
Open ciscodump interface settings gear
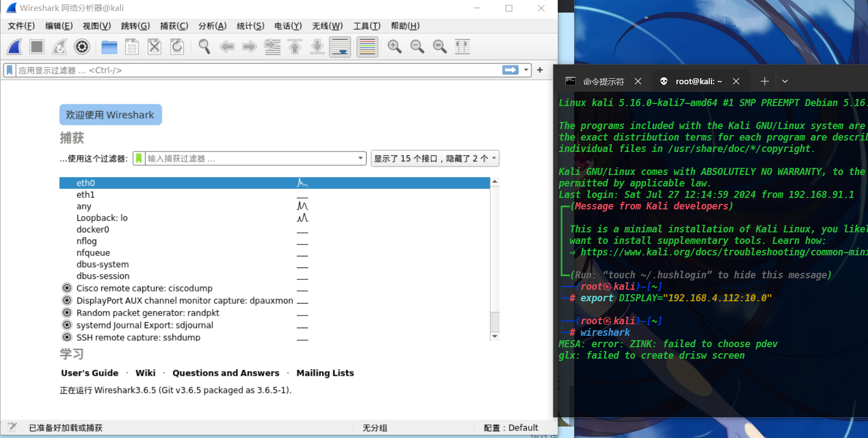67,288
